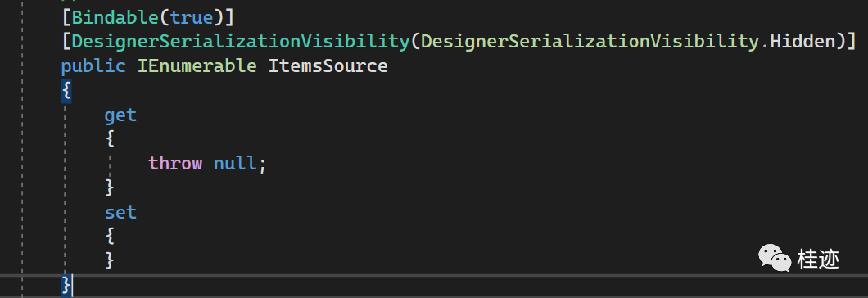Click the opening brace under set
Screen dimensions: 868x298
(x=110, y=237)
